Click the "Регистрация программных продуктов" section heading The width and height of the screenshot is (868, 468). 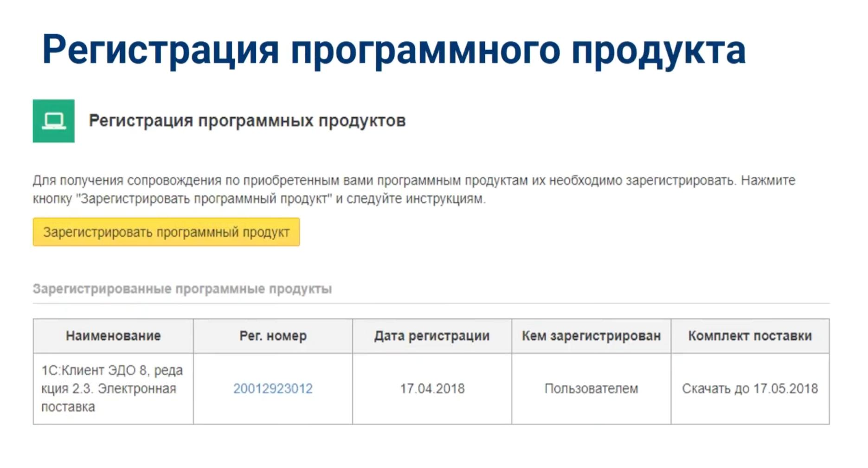247,121
